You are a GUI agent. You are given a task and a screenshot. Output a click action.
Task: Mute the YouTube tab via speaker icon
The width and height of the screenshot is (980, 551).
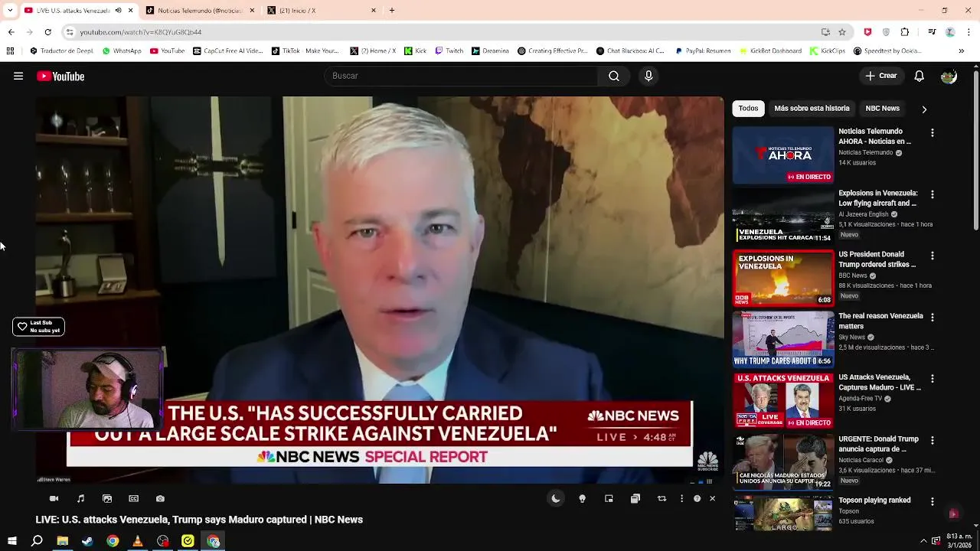point(118,11)
